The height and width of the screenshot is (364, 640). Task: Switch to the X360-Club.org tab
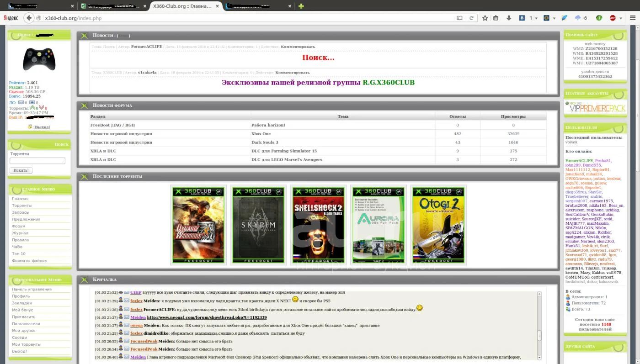tap(182, 6)
